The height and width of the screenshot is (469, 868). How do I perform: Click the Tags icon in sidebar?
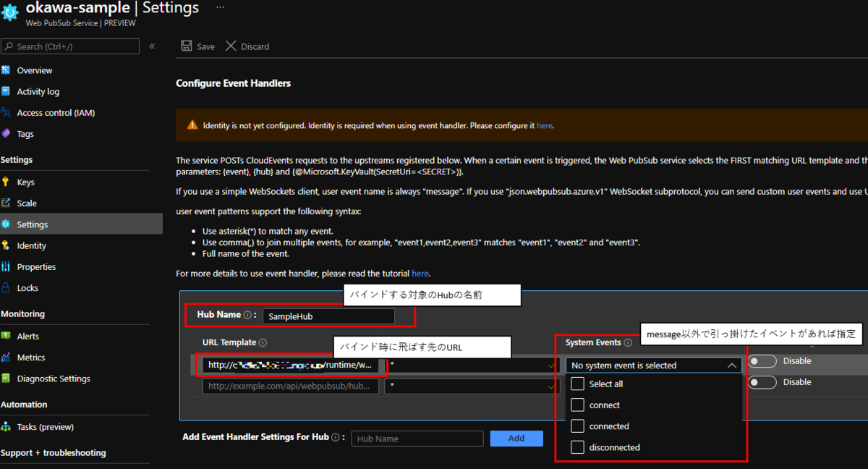pos(7,133)
